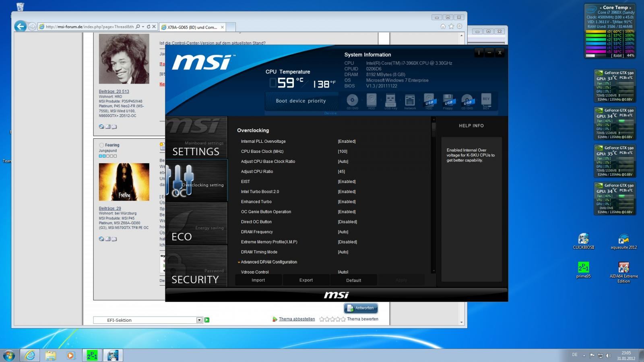Change the Adjust CPU Ratio [45] value

point(341,172)
